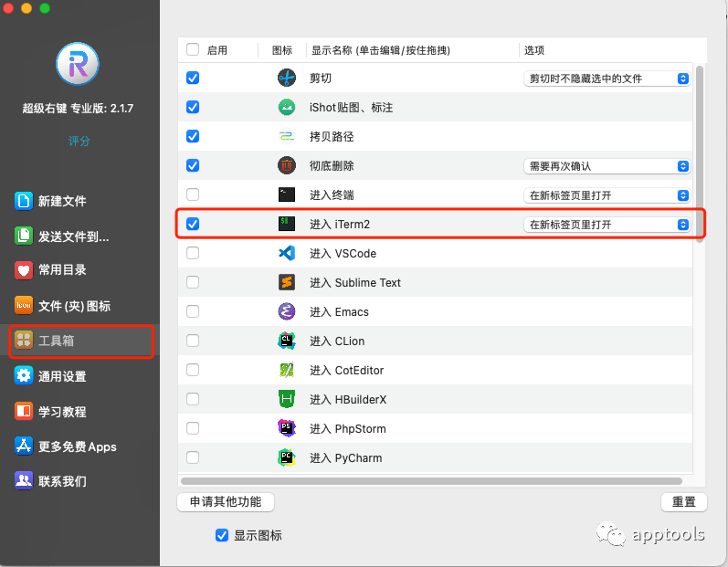This screenshot has width=728, height=567.
Task: Click the iTerm2 terminal icon
Action: click(x=287, y=224)
